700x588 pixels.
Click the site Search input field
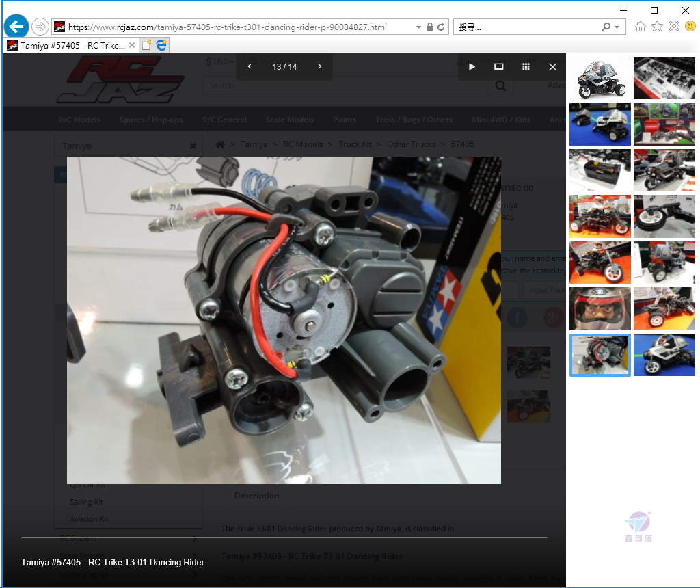point(345,85)
